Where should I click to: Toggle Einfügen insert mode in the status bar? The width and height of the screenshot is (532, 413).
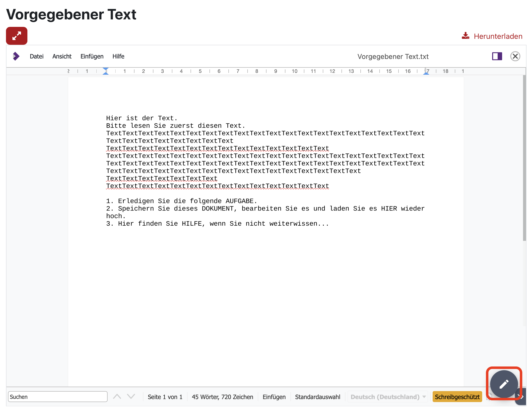pos(274,397)
